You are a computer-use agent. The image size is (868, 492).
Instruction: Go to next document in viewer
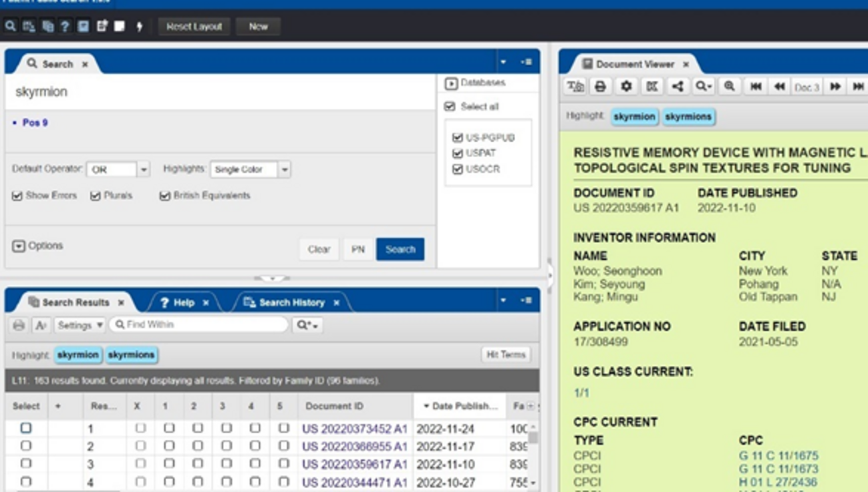click(x=835, y=87)
